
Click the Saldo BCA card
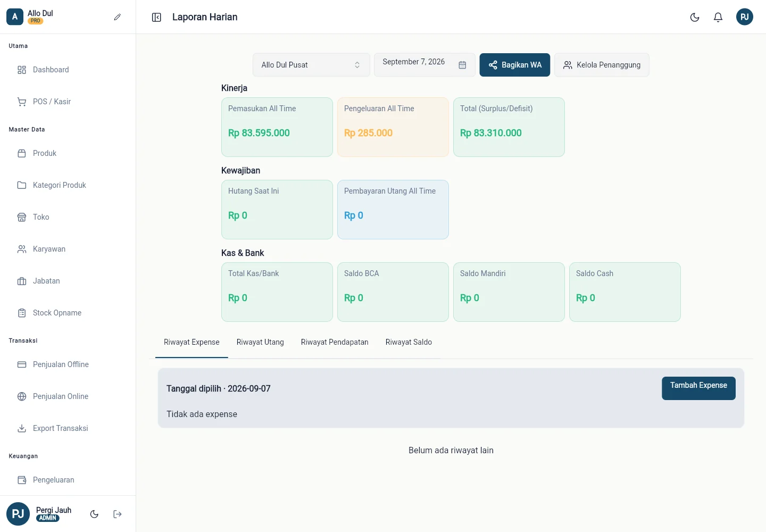(393, 292)
